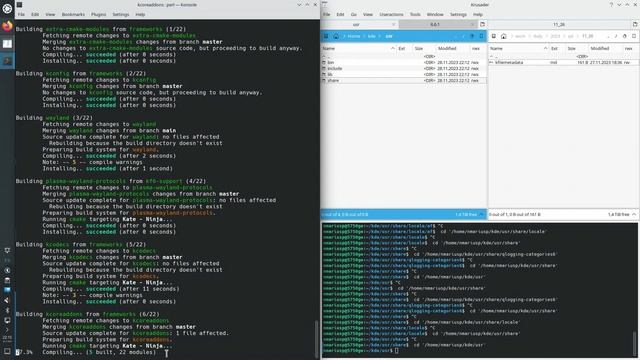Open the Konsole Help menu
The width and height of the screenshot is (640, 360).
tap(140, 14)
